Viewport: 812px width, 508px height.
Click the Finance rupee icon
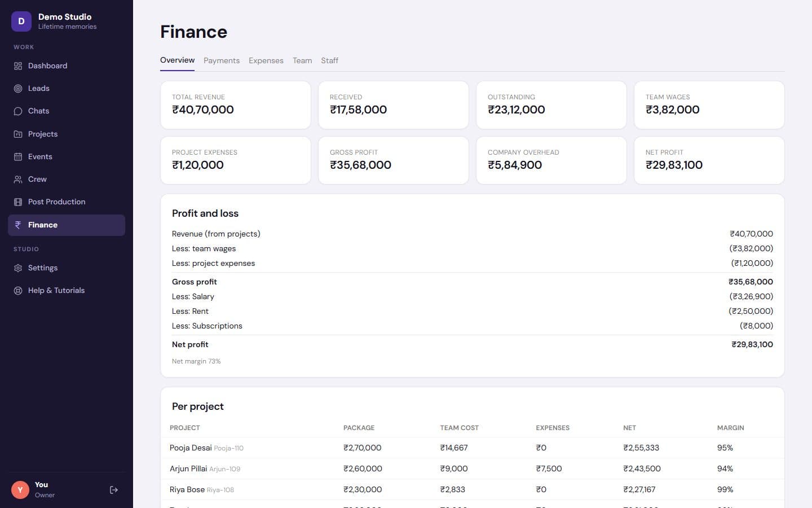pos(18,225)
